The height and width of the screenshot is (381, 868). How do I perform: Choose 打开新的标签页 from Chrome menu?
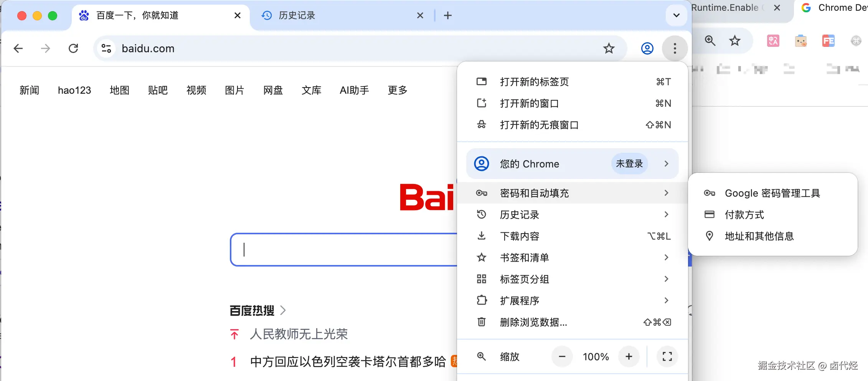click(x=572, y=82)
